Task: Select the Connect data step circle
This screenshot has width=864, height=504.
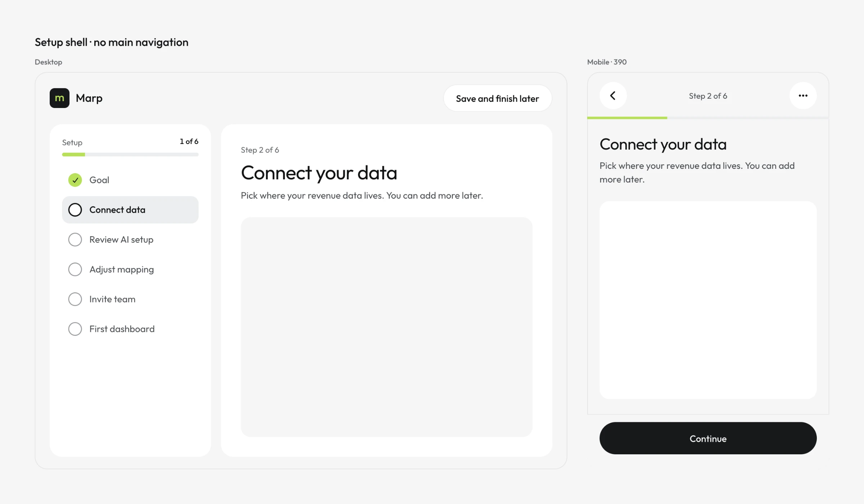Action: 75,210
